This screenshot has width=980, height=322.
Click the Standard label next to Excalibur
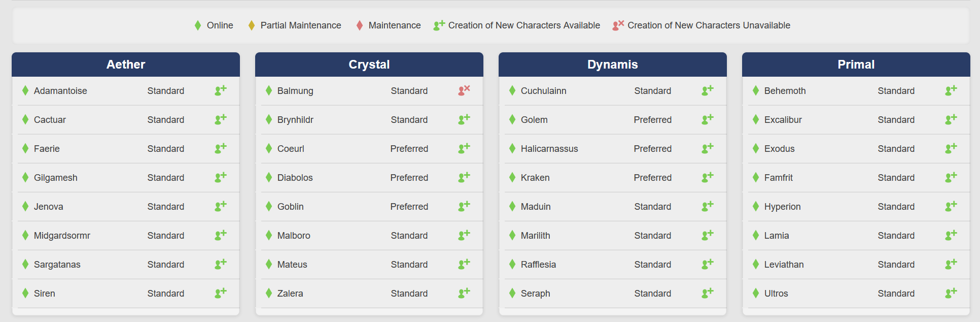click(x=896, y=120)
